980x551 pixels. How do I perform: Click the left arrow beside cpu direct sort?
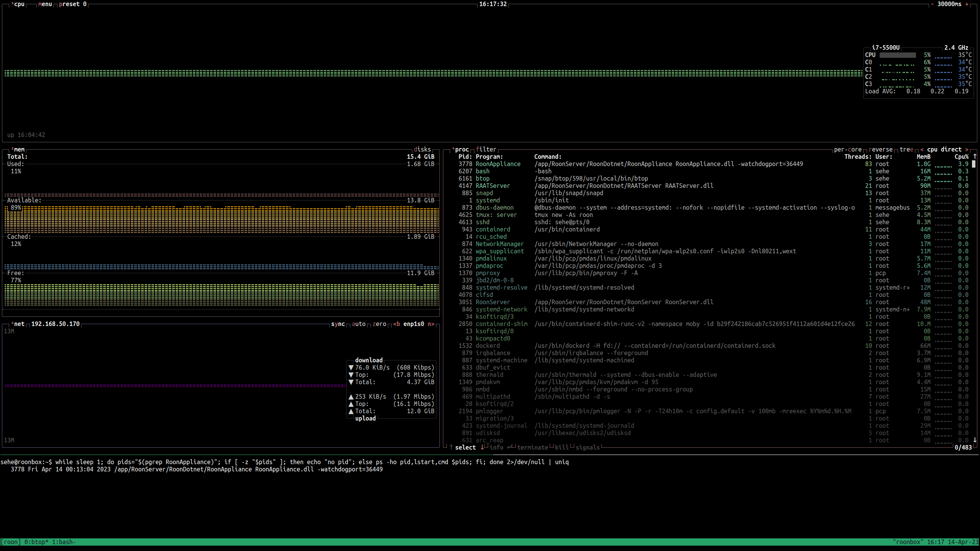(922, 150)
